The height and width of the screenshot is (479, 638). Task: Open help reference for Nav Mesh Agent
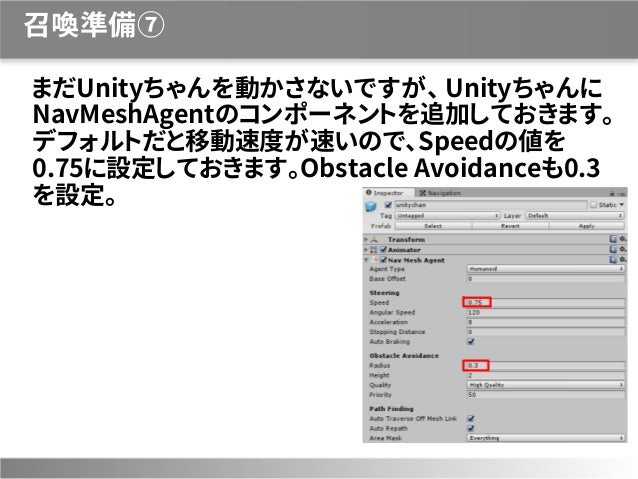[613, 259]
